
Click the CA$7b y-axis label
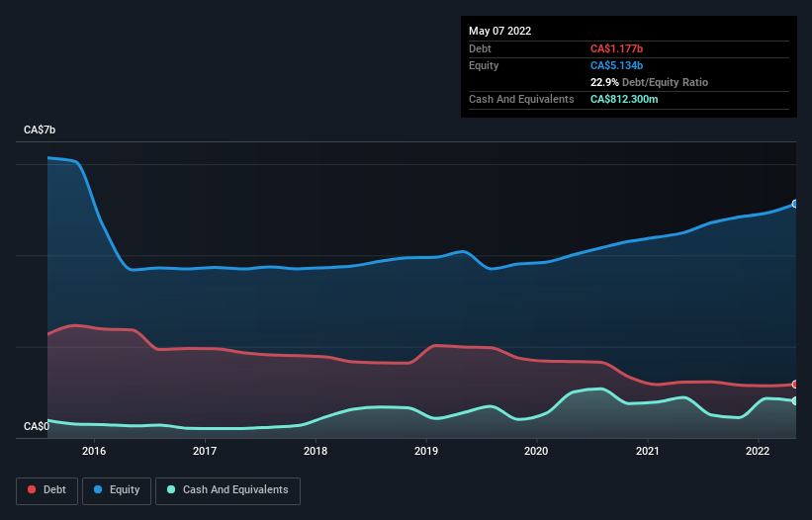[40, 130]
